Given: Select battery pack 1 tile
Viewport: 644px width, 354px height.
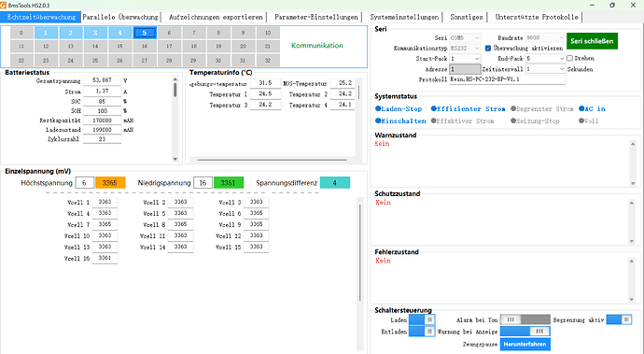Looking at the screenshot, I should pyautogui.click(x=46, y=33).
